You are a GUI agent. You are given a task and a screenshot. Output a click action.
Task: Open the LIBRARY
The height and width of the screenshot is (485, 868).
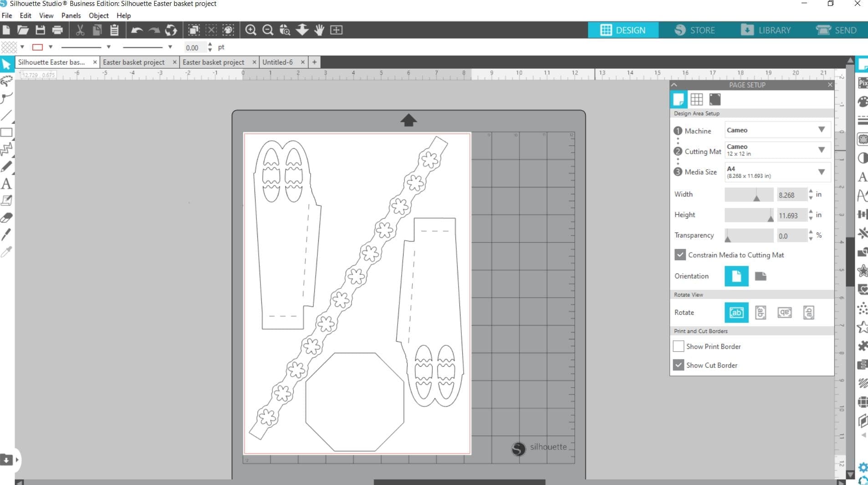point(766,30)
